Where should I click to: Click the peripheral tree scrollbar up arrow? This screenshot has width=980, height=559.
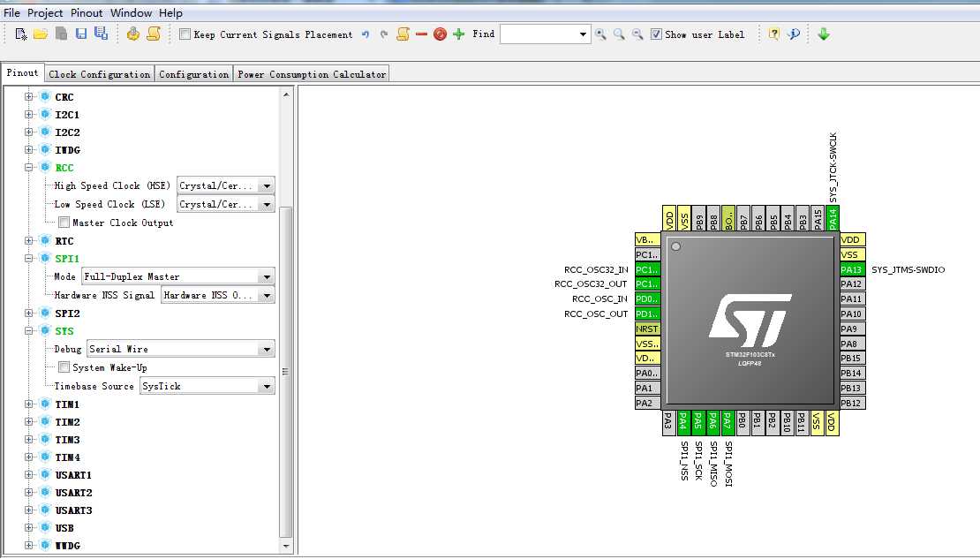286,94
